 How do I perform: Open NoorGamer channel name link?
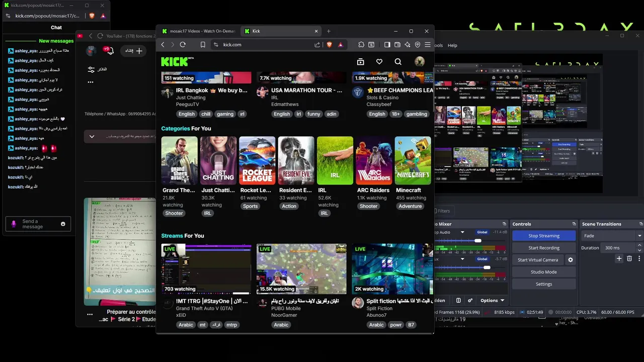tap(284, 315)
